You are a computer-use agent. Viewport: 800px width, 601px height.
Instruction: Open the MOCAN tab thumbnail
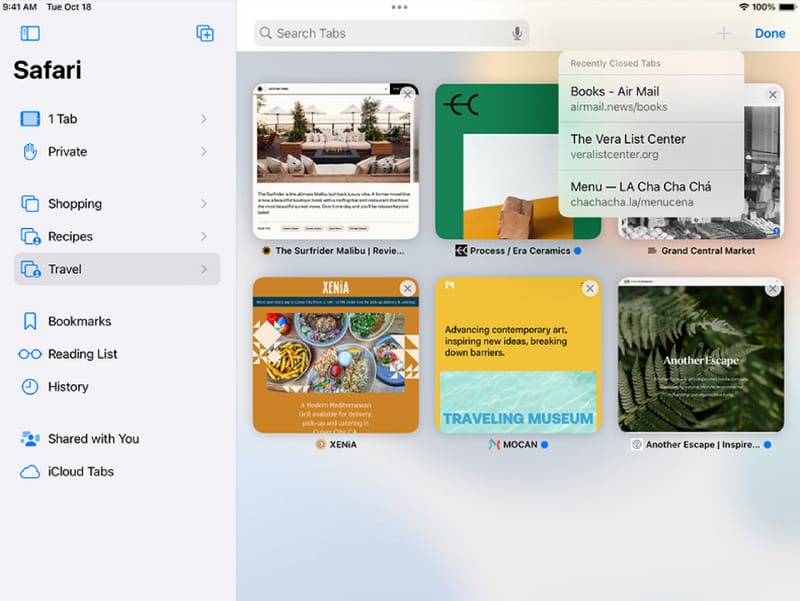(518, 355)
